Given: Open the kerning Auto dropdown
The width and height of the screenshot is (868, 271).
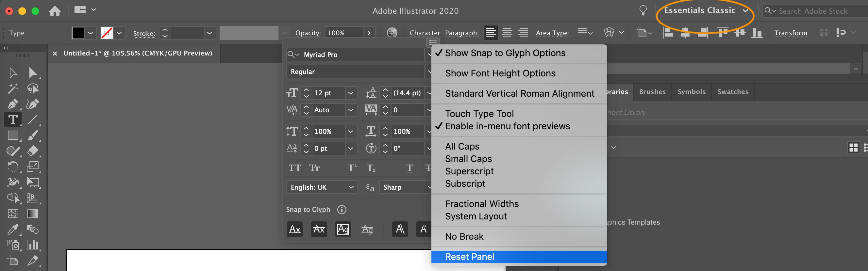Looking at the screenshot, I should (x=350, y=110).
